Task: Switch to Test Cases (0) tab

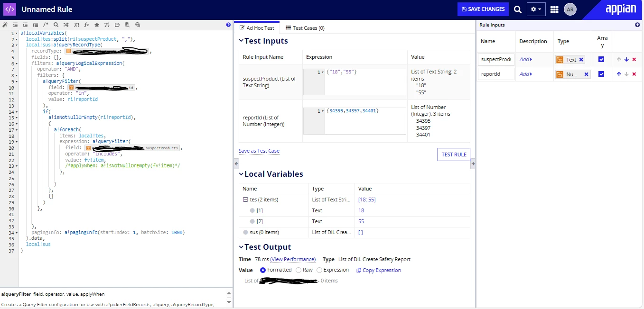Action: point(305,28)
